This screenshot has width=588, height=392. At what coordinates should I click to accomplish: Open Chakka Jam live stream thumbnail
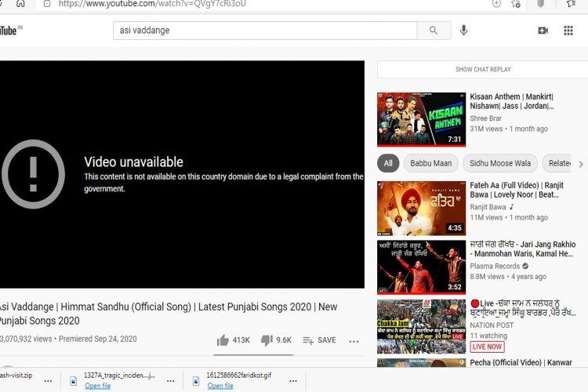coord(422,326)
